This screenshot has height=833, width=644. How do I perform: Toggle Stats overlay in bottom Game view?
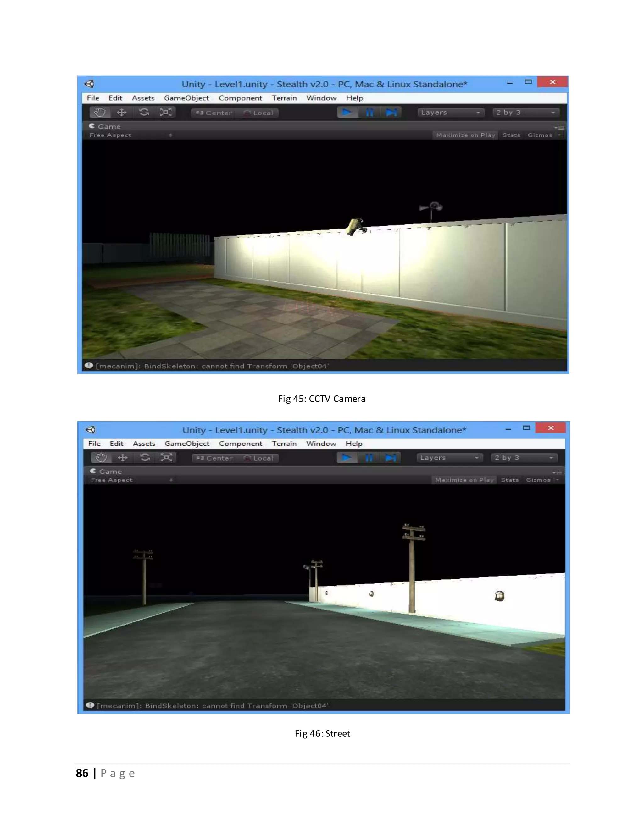coord(510,480)
